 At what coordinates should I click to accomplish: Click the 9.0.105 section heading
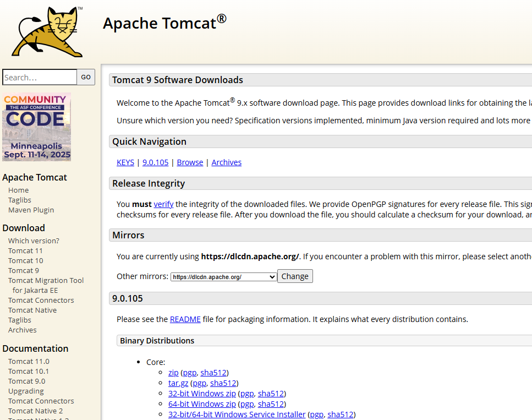[128, 298]
